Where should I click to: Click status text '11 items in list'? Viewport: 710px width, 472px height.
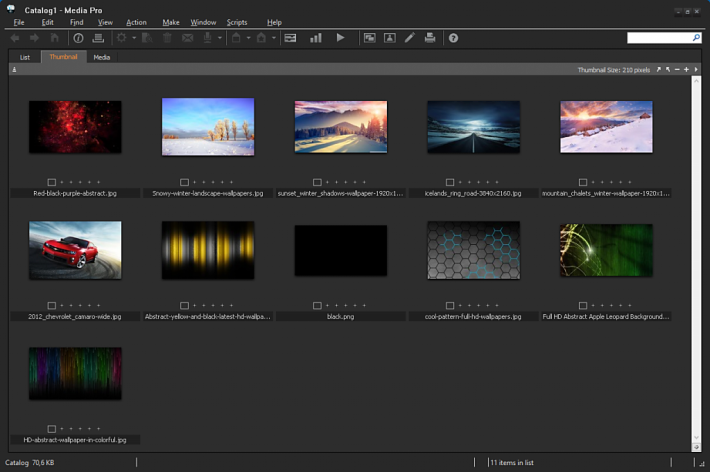pos(512,462)
